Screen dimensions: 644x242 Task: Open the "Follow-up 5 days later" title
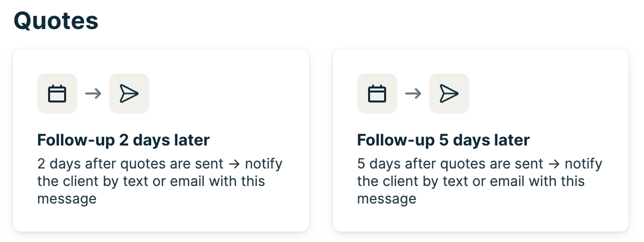pos(443,140)
